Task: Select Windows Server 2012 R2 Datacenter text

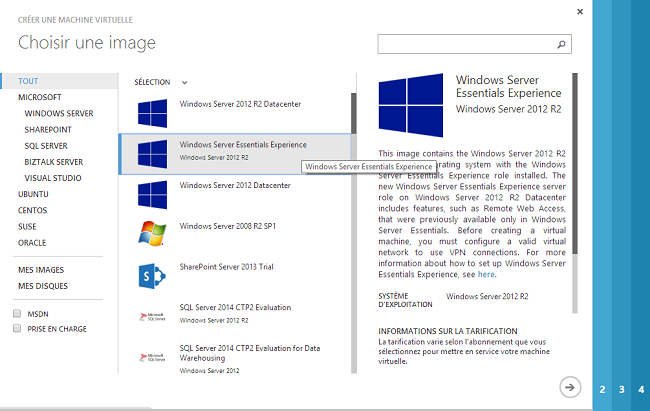Action: coord(240,104)
